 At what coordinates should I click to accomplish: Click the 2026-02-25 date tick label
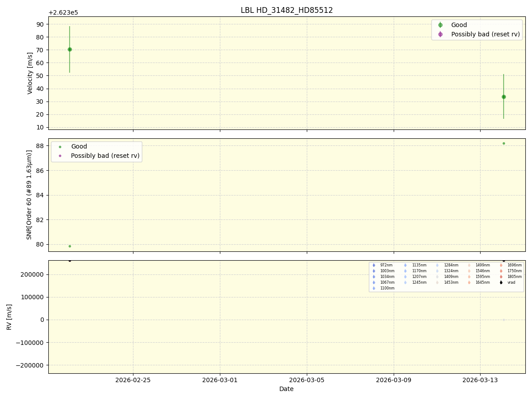pos(133,380)
